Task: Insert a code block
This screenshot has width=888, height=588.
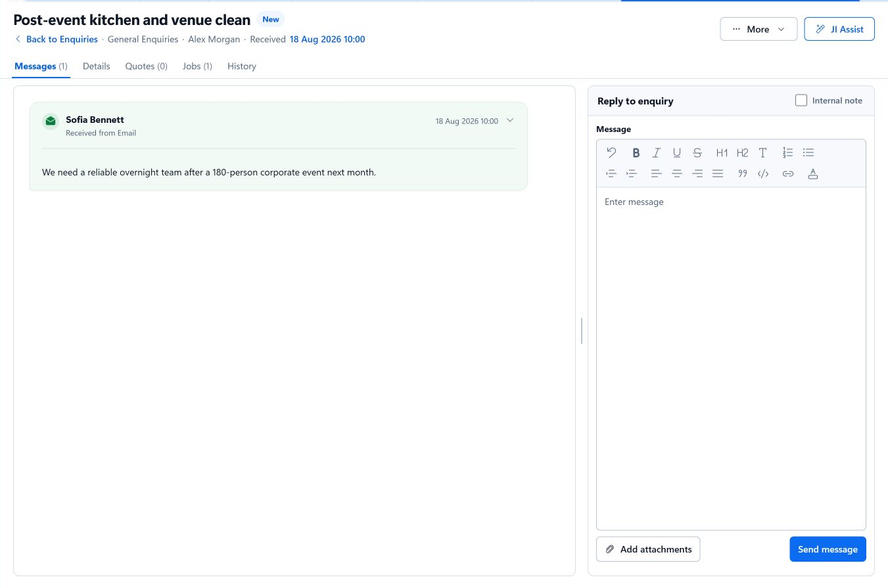Action: pos(763,173)
